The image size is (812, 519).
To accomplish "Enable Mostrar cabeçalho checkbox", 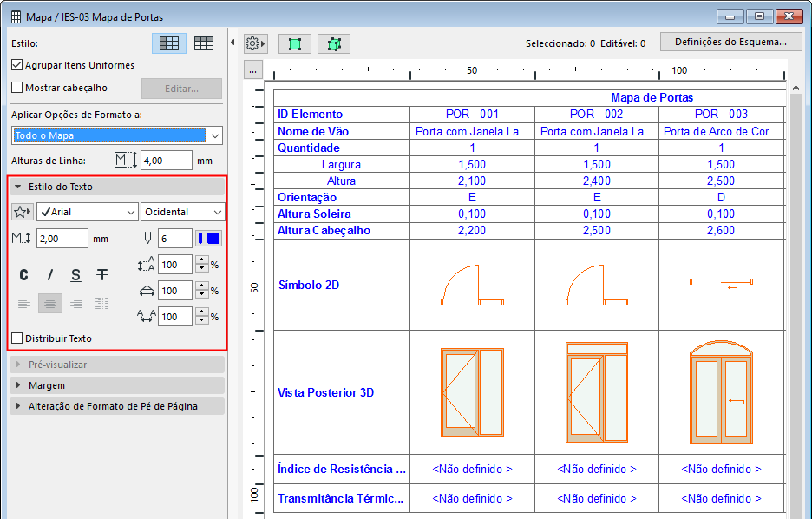I will (x=16, y=88).
